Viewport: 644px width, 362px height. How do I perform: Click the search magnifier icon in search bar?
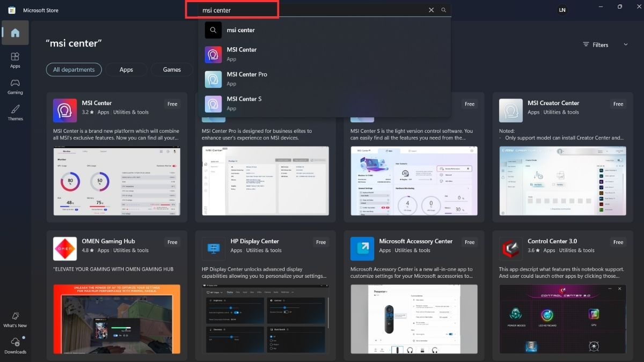pos(444,10)
